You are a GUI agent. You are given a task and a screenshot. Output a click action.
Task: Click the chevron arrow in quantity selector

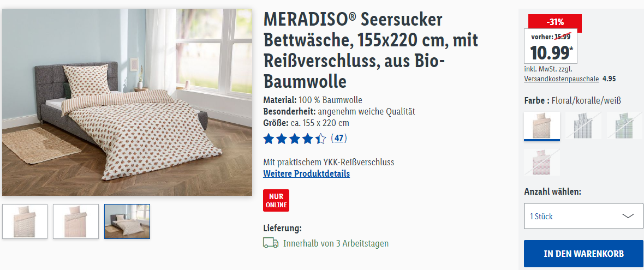coord(628,216)
